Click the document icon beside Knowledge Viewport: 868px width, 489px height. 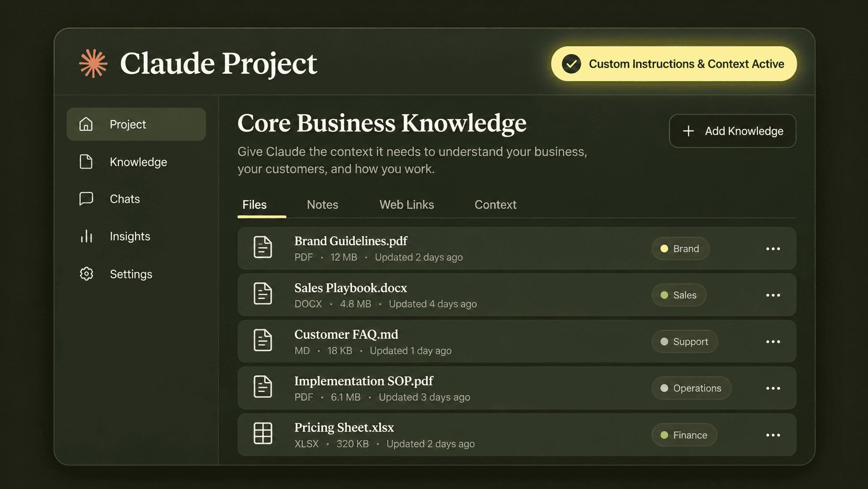86,162
